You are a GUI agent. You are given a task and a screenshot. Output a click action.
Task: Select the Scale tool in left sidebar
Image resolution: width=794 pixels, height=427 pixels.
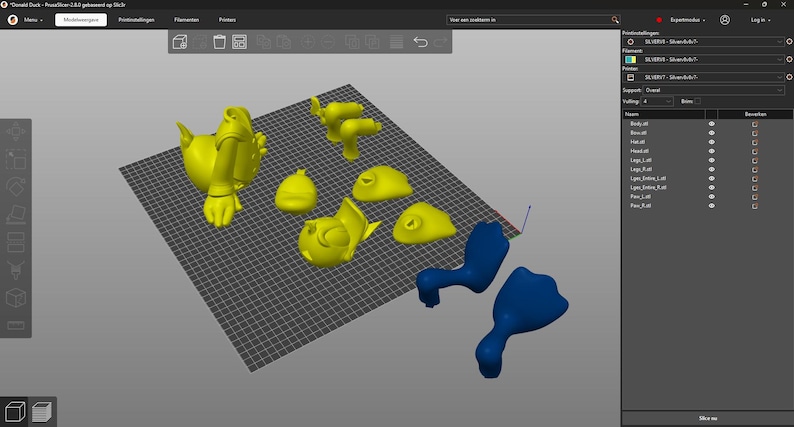coord(16,159)
